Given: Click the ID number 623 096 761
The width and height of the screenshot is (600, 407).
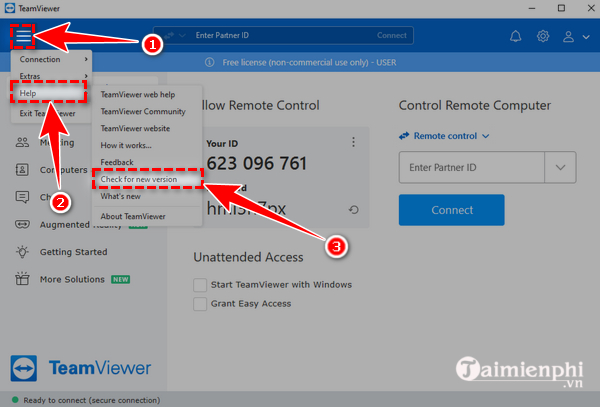Looking at the screenshot, I should (256, 163).
